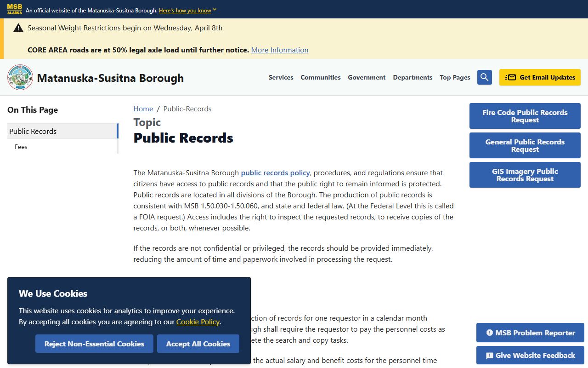Click the MSB Alaska logo badge
Image resolution: width=588 pixels, height=368 pixels.
pyautogui.click(x=15, y=10)
